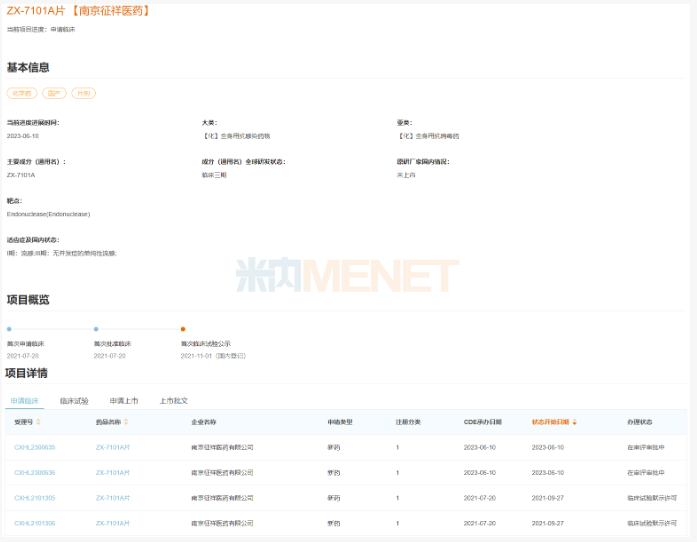Click the CDE承办日期 column header
Image resolution: width=697 pixels, height=542 pixels.
click(483, 422)
